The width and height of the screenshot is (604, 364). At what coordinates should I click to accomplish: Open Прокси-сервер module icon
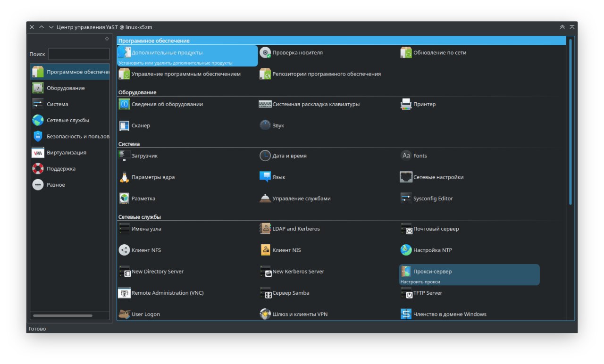click(x=406, y=272)
